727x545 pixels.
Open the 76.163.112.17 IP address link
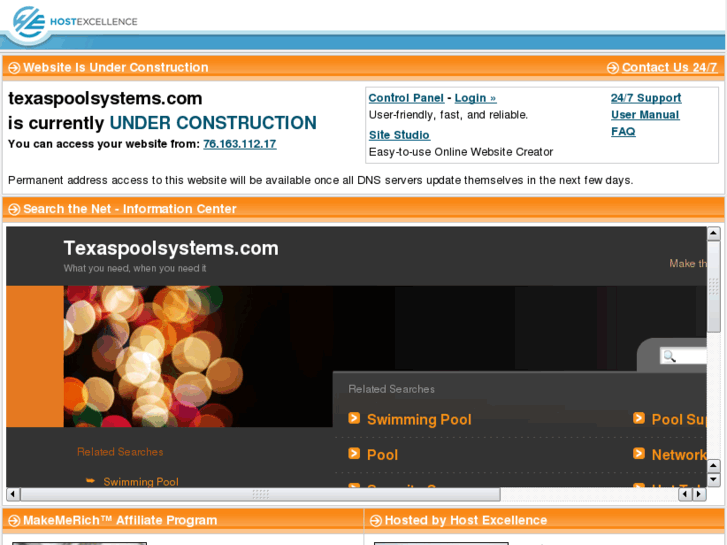(240, 144)
